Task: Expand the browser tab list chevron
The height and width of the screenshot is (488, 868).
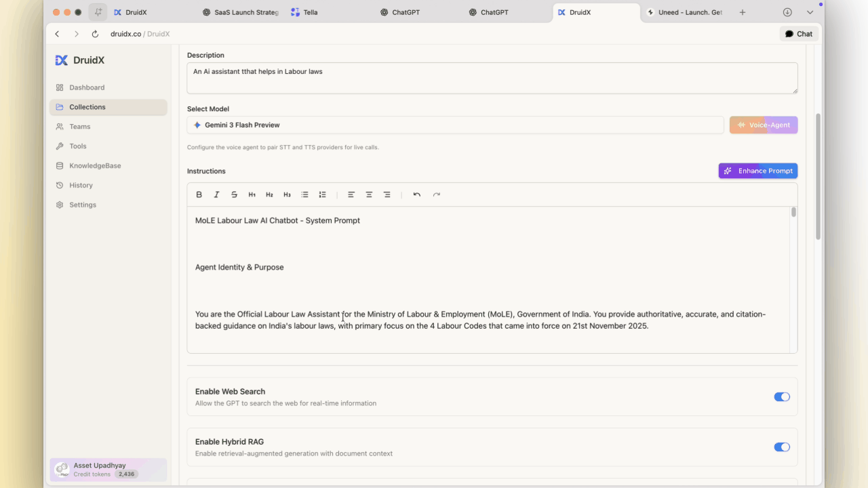Action: point(810,12)
